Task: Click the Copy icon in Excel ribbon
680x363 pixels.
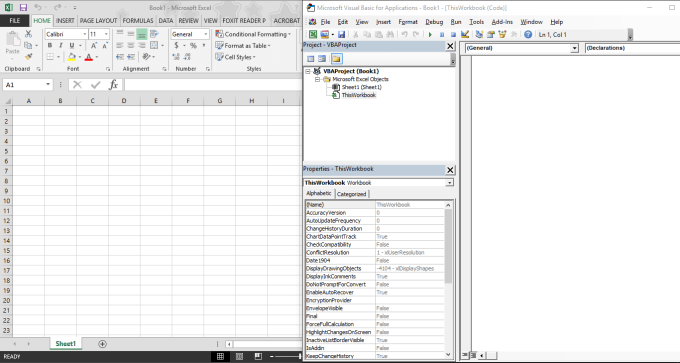Action: click(x=28, y=45)
